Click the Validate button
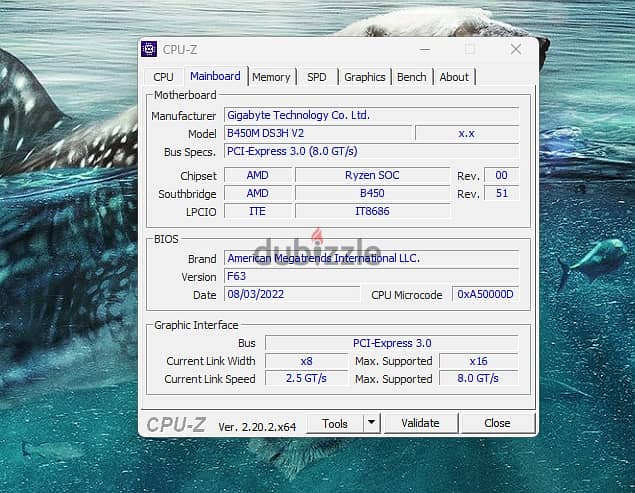The height and width of the screenshot is (493, 635). [x=420, y=423]
